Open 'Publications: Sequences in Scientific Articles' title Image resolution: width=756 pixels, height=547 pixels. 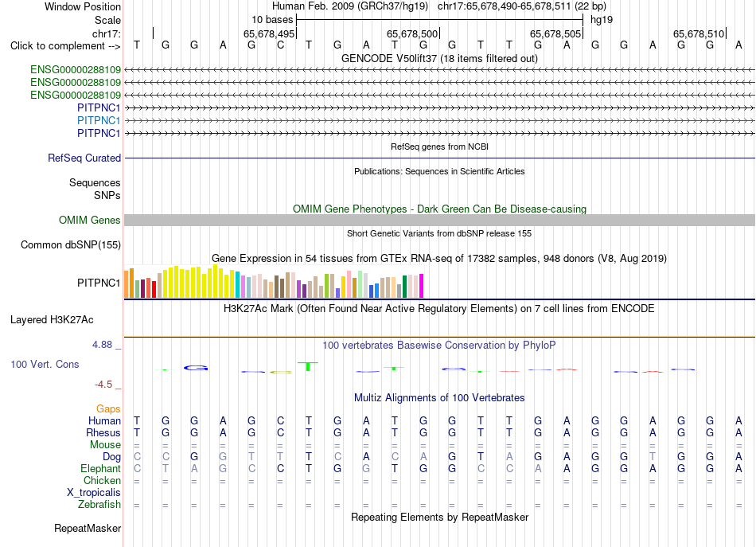tap(439, 171)
